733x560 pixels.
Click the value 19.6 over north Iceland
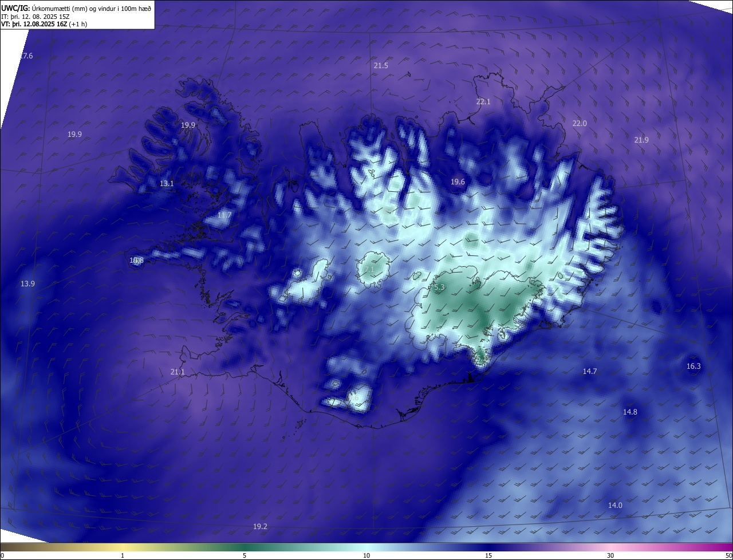[458, 182]
